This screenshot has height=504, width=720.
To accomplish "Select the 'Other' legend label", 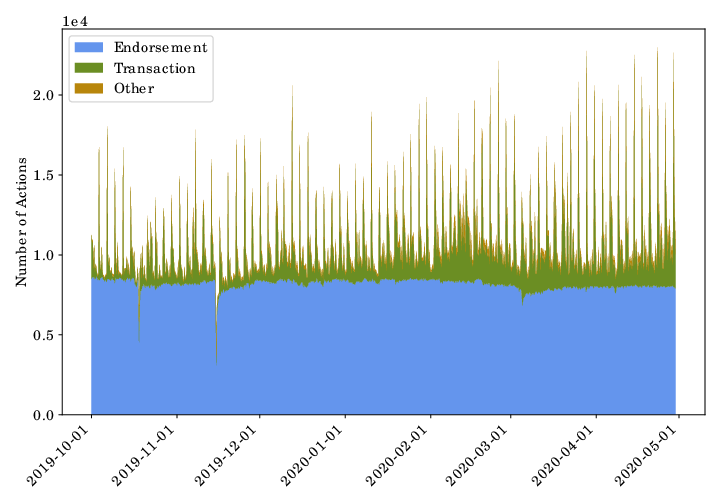I will 134,89.
